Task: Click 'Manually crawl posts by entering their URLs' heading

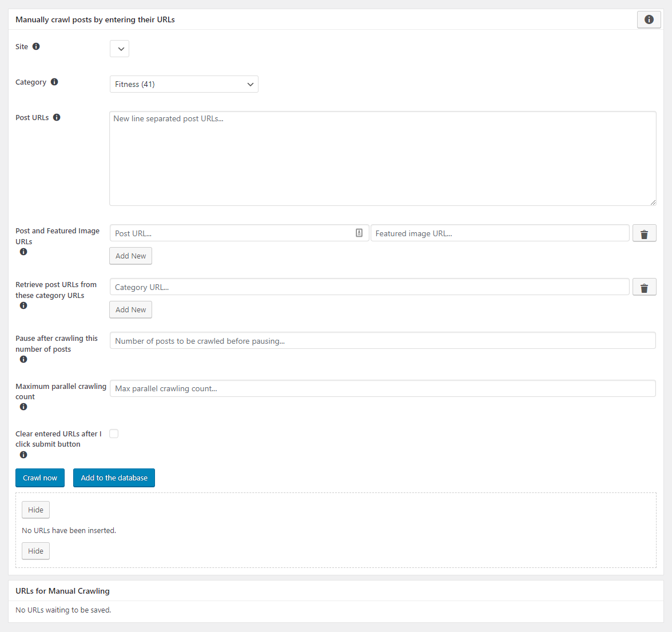Action: click(x=95, y=19)
